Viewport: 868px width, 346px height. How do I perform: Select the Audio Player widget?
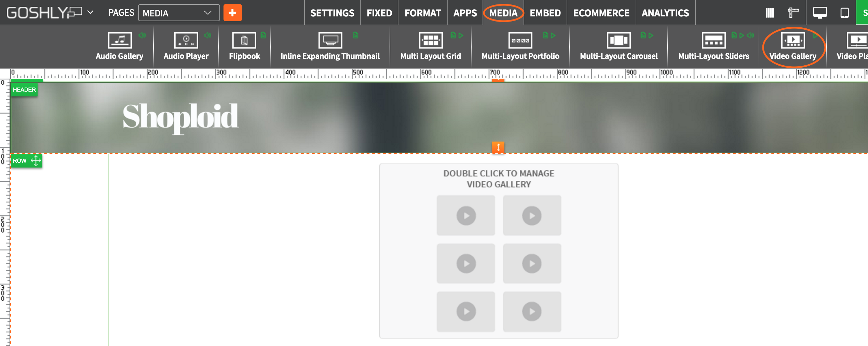(186, 46)
